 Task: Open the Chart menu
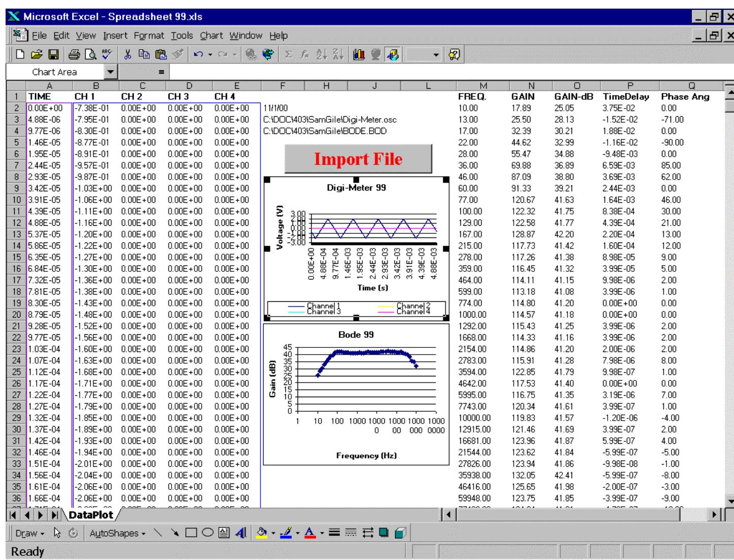coord(211,36)
